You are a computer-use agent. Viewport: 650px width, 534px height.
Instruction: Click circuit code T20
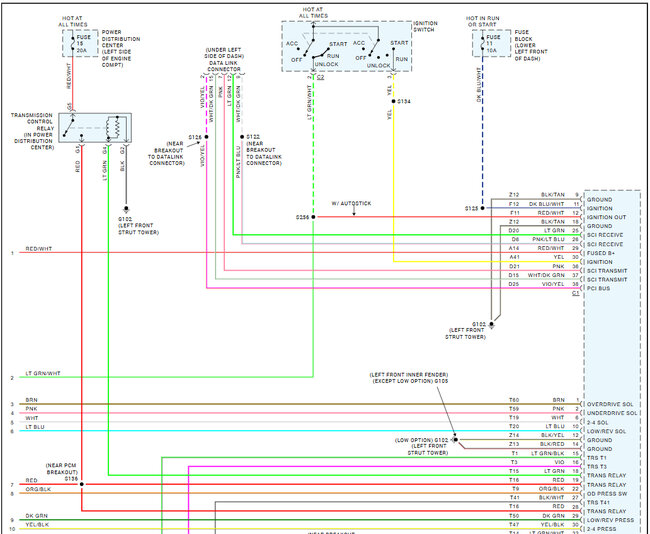click(514, 427)
